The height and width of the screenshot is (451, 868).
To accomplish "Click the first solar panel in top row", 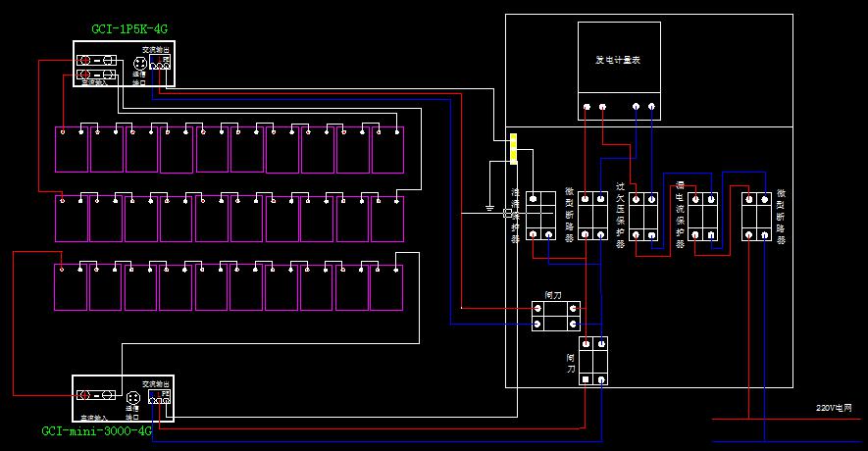I will tap(72, 149).
